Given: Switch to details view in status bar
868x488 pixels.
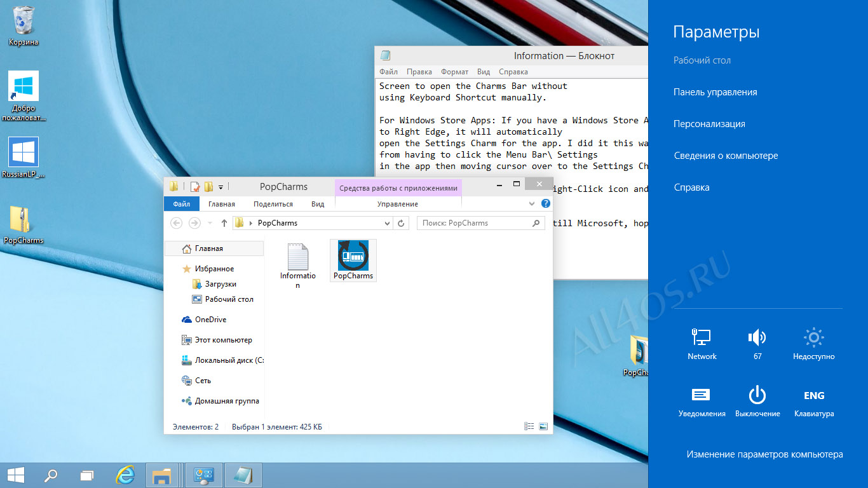Looking at the screenshot, I should pyautogui.click(x=529, y=426).
